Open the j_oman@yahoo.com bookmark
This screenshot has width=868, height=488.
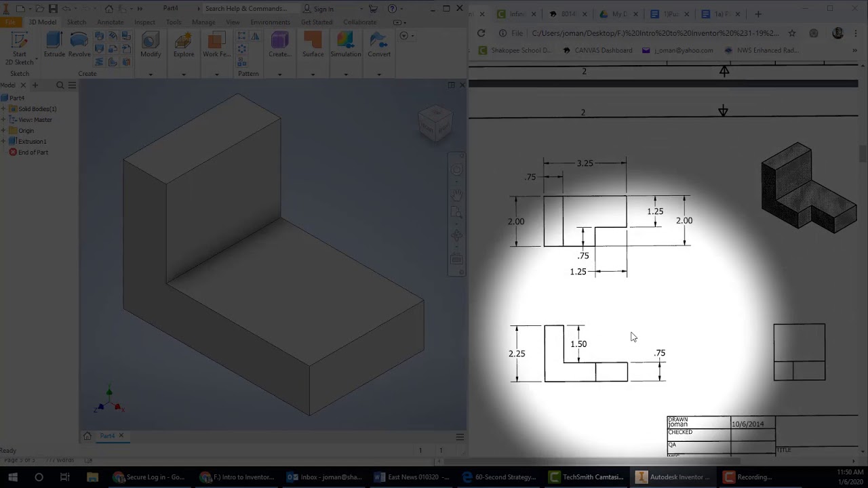click(677, 50)
